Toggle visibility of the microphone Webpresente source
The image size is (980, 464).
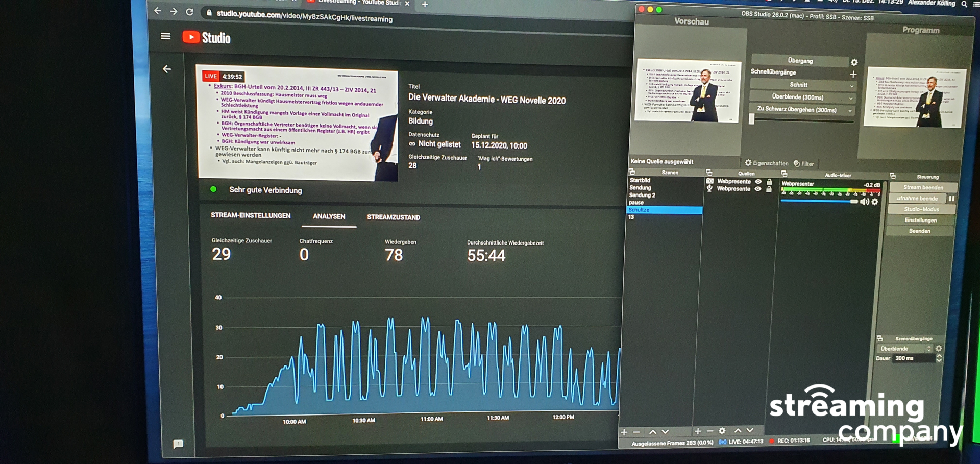[758, 189]
